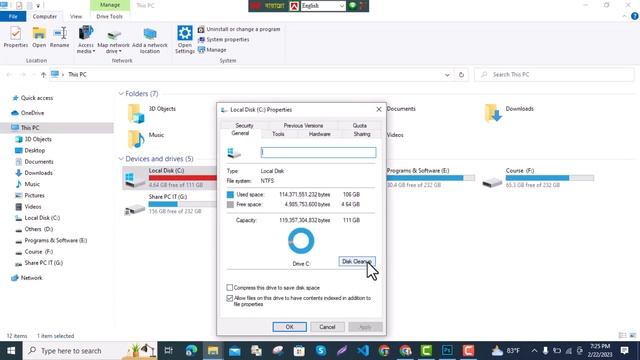640x360 pixels.
Task: Select Quick access in navigation pane
Action: pos(37,98)
